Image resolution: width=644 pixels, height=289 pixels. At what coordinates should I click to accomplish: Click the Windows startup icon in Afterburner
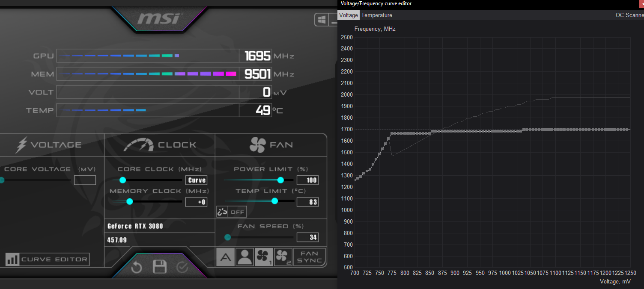322,20
